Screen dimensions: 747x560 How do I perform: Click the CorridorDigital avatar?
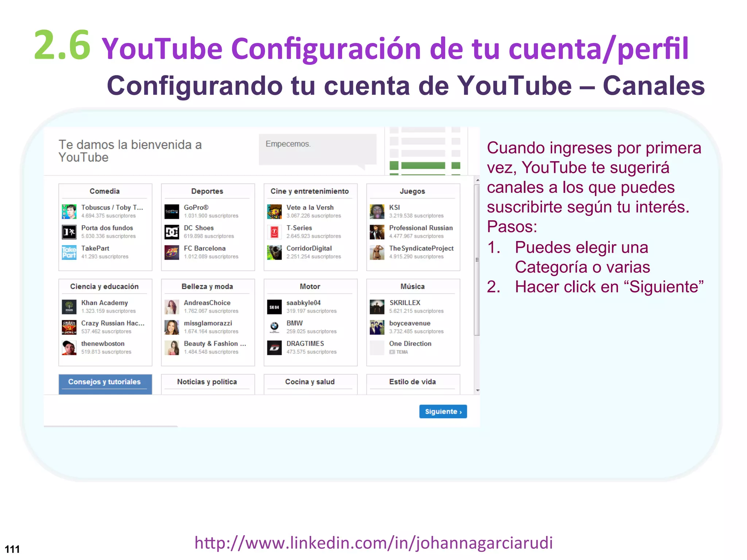click(274, 252)
